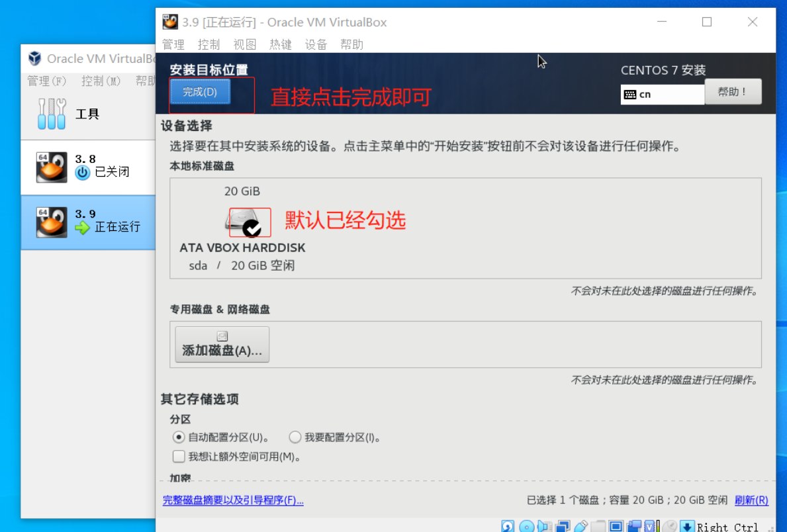This screenshot has height=532, width=787.
Task: Click the audio speaker status icon
Action: [x=545, y=526]
